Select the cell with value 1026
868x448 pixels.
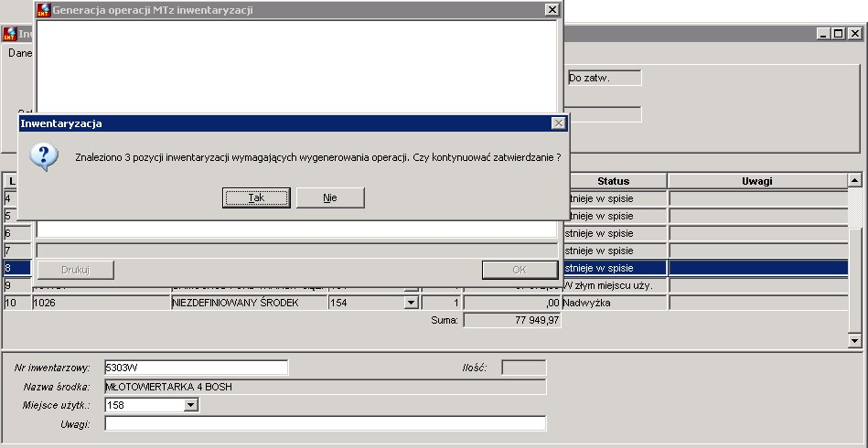[102, 303]
